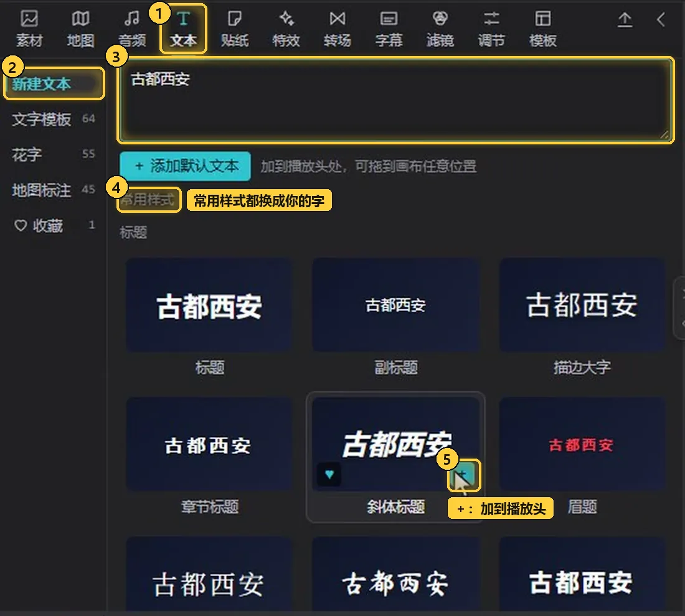Open the 模板 template tab
This screenshot has height=616, width=685.
click(x=543, y=29)
